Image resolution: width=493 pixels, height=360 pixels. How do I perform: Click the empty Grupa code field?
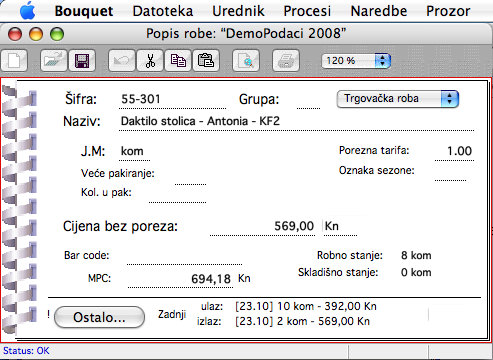pyautogui.click(x=308, y=100)
